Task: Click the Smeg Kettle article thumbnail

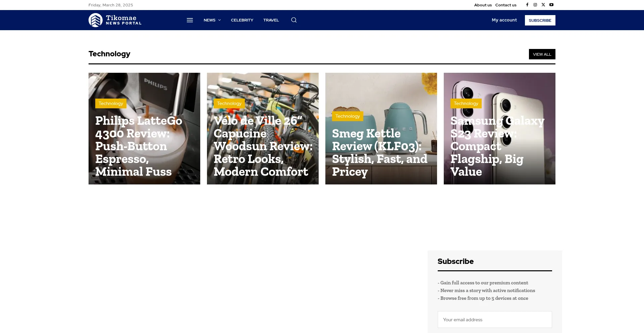Action: click(381, 91)
